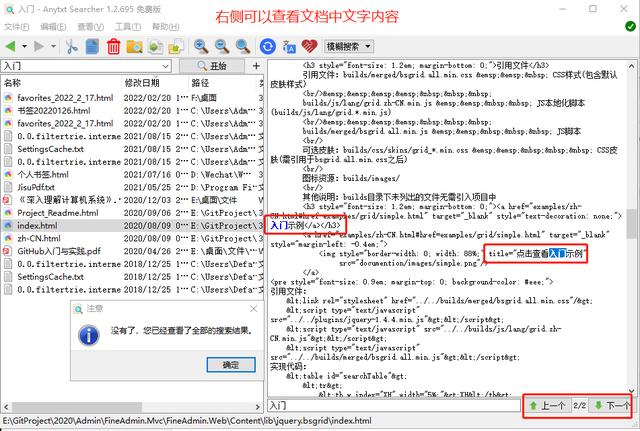Click the preview pane scroll up arrow
This screenshot has height=431, width=640.
(x=631, y=66)
